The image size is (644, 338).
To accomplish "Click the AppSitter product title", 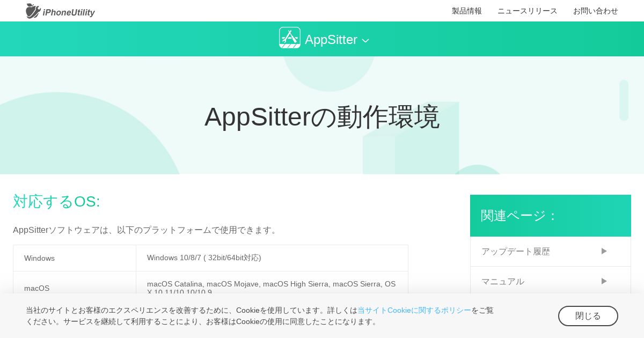I will tap(331, 40).
